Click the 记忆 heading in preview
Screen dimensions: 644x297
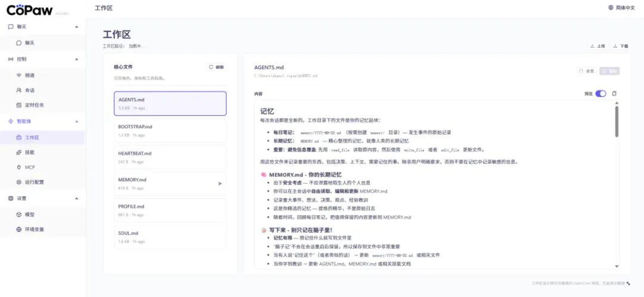(x=267, y=112)
